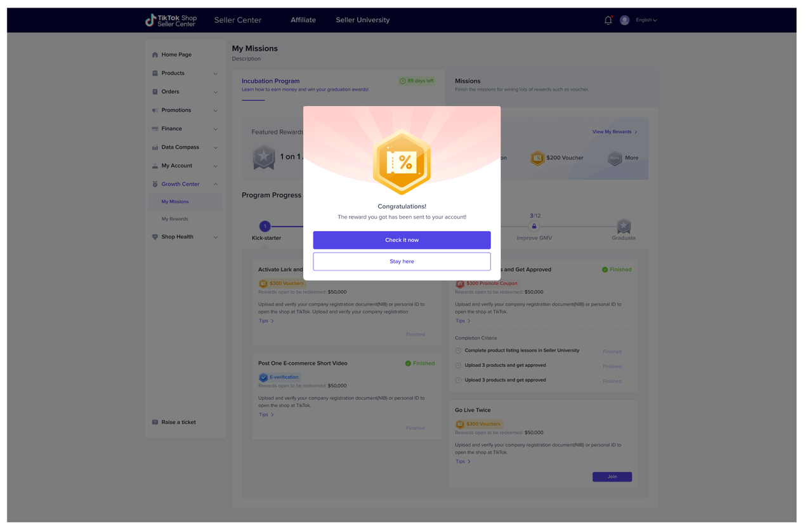Click the TikTok Shop Seller Center logo
The image size is (812, 530).
[x=171, y=20]
